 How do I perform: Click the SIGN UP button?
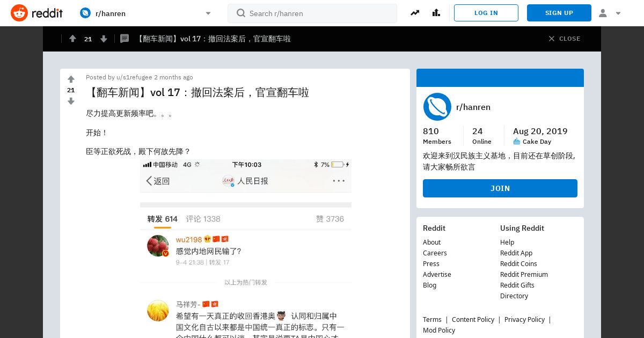(x=559, y=13)
